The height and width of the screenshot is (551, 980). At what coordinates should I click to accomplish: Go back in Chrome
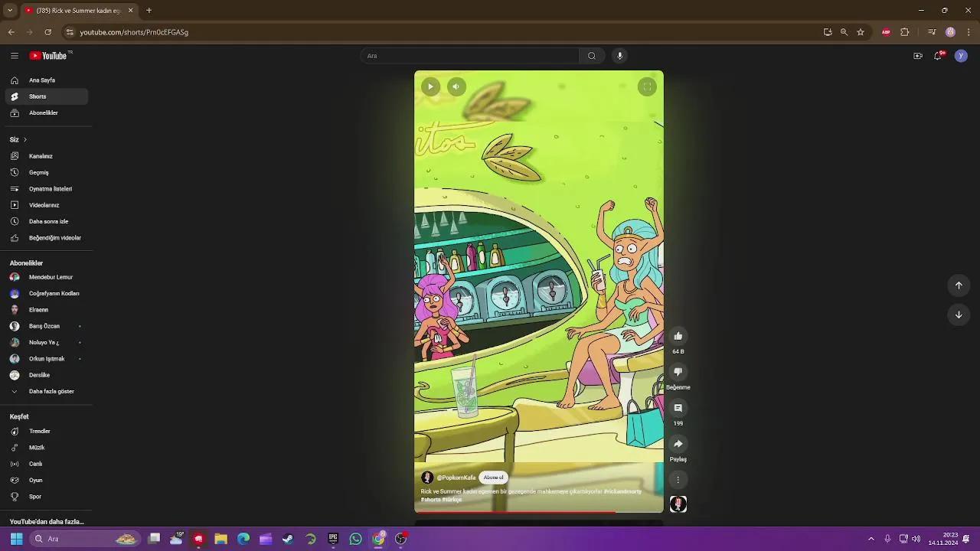tap(11, 32)
